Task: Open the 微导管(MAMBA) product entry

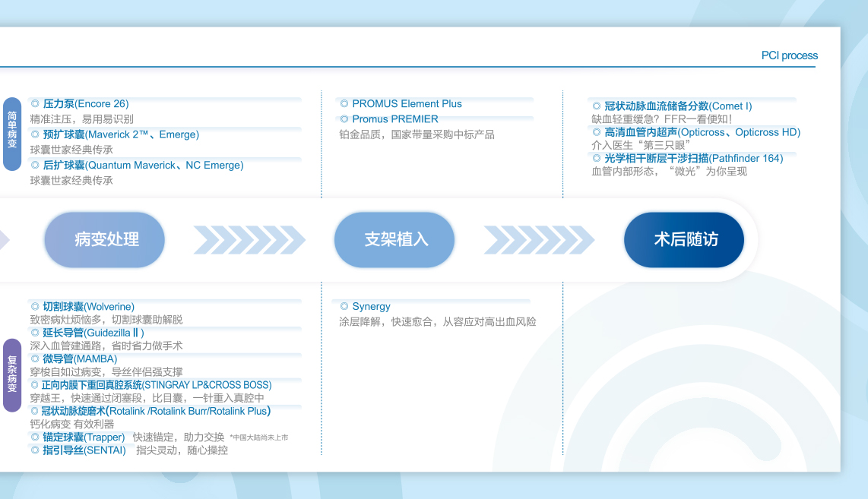Action: coord(80,359)
